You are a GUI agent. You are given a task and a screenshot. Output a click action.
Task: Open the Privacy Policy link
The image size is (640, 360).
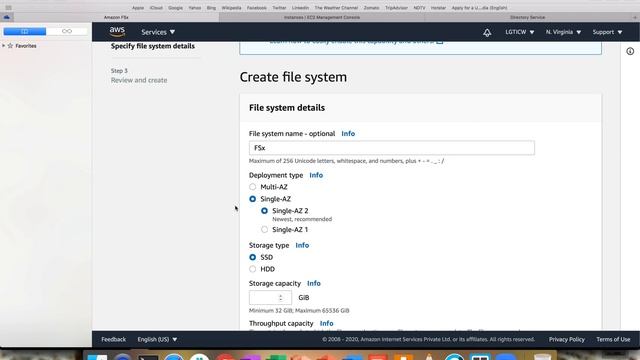567,339
